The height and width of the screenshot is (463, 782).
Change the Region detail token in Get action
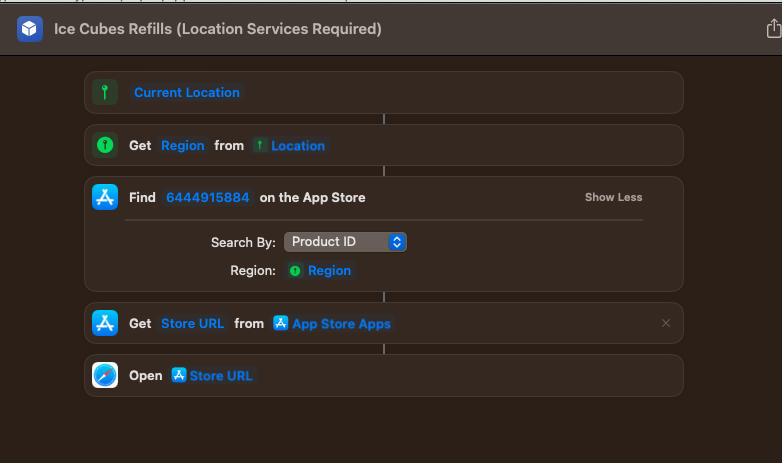coord(183,145)
